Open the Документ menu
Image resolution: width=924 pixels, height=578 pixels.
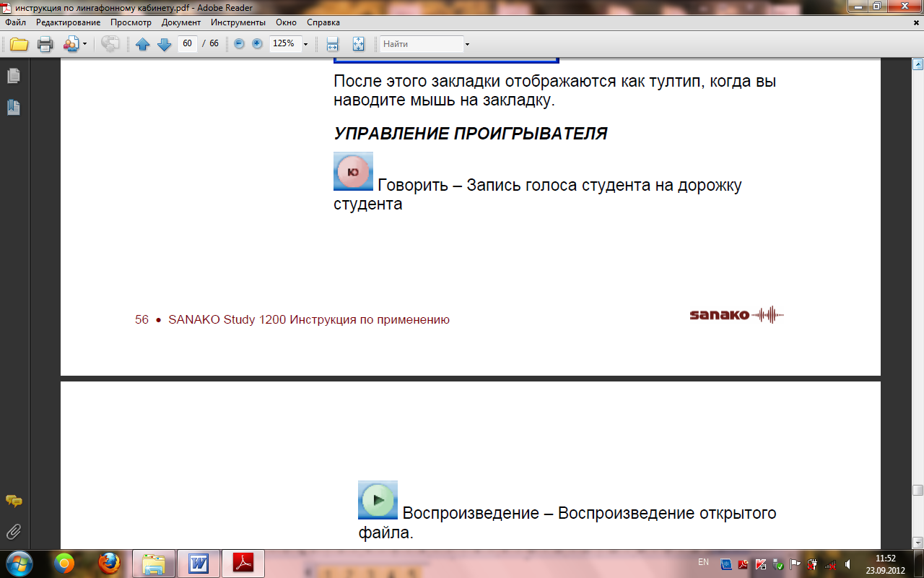pyautogui.click(x=181, y=22)
